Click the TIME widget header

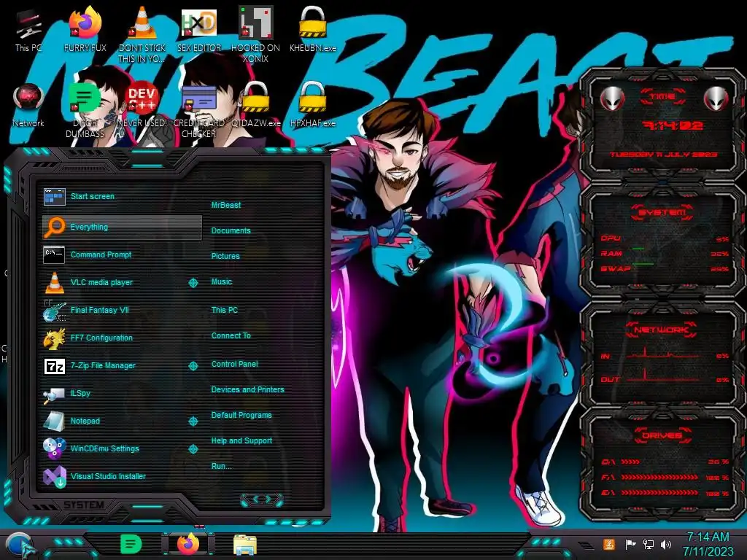pos(662,97)
